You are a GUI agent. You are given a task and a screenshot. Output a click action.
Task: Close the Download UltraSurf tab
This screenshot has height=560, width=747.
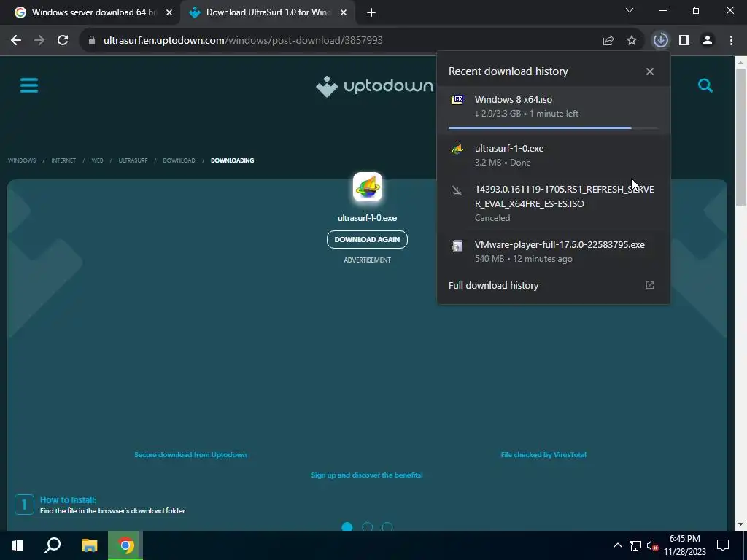[x=344, y=12]
